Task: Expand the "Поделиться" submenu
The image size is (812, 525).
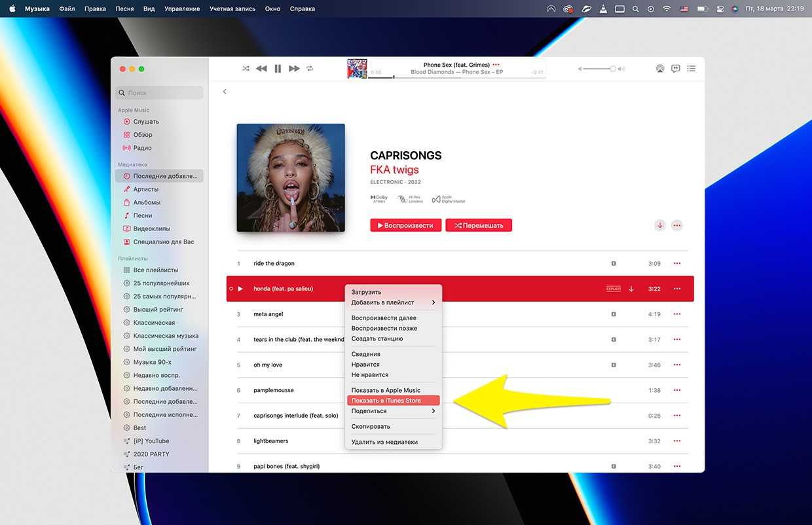Action: 393,411
